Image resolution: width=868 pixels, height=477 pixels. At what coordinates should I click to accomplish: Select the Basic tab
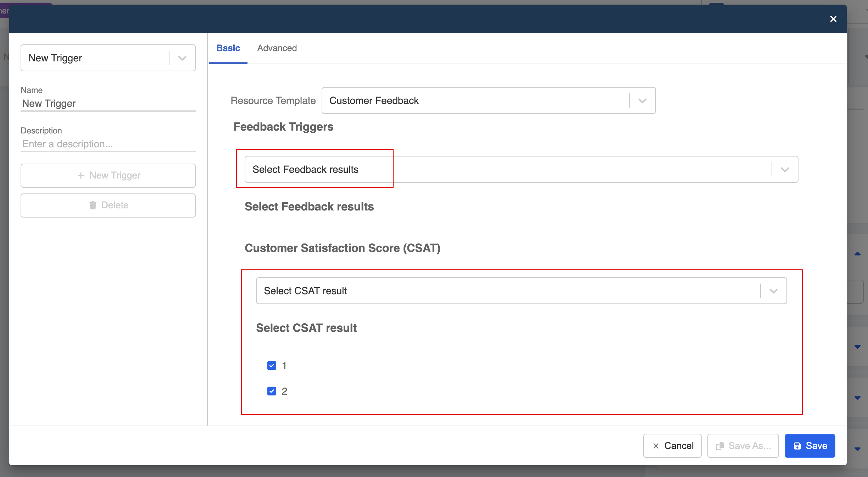coord(228,48)
